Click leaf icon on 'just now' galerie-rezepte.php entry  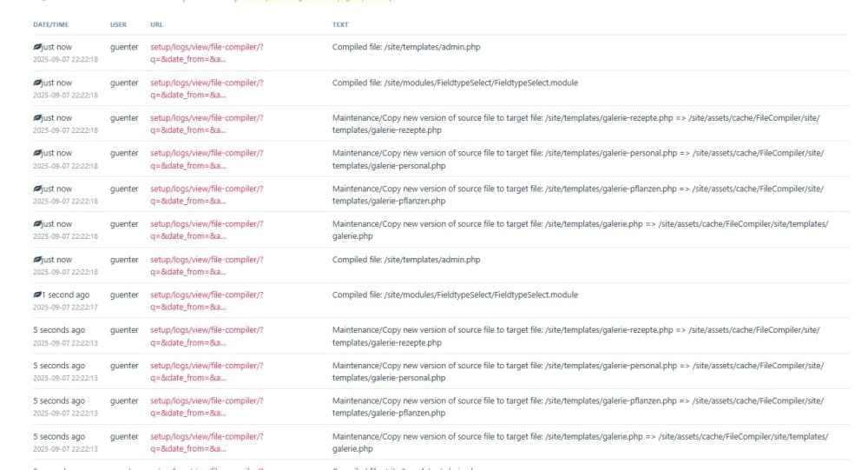(37, 118)
